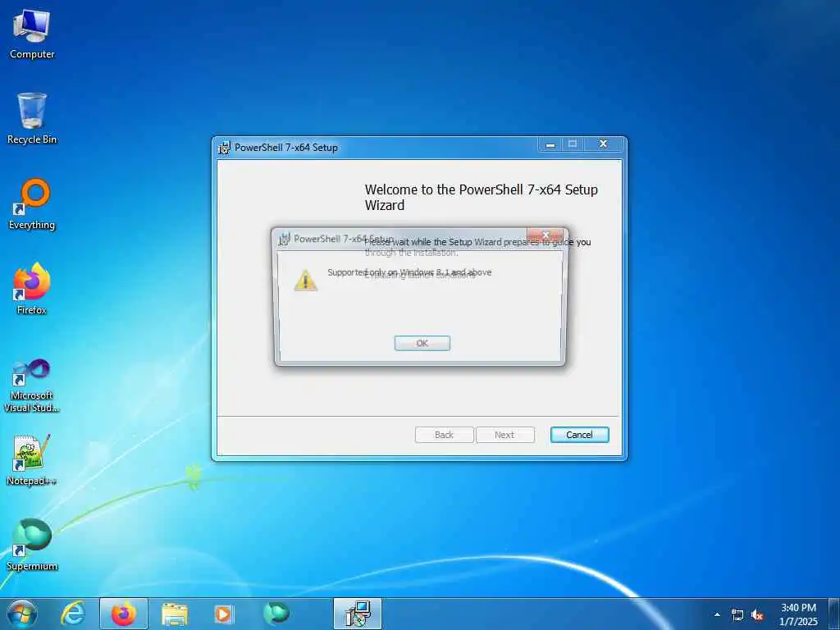
Task: Click the 'Supported only on Windows 8.1' message
Action: 409,272
